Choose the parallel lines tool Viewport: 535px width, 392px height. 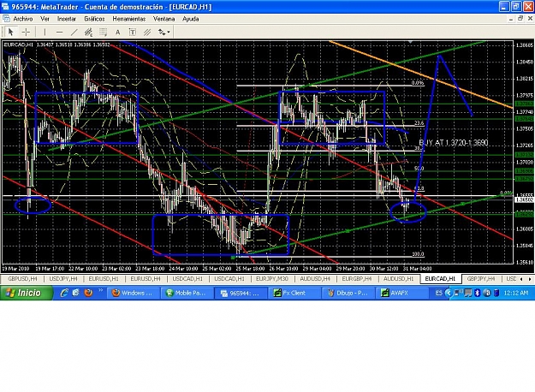click(x=147, y=32)
